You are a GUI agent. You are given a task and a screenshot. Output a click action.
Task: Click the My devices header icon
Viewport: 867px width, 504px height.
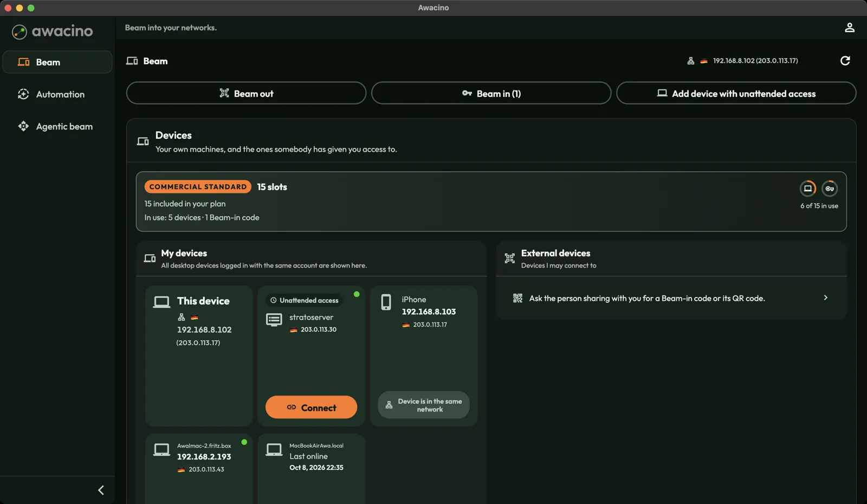pos(150,259)
